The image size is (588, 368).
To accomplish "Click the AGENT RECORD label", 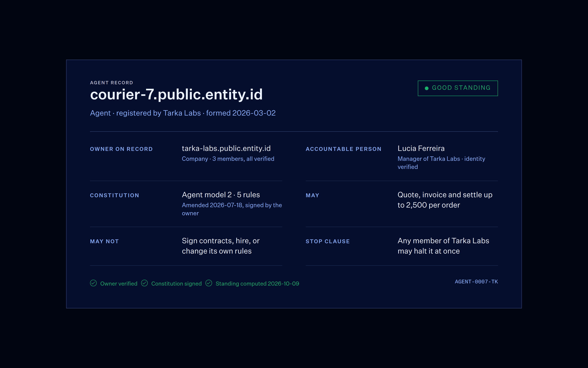I will pyautogui.click(x=112, y=83).
